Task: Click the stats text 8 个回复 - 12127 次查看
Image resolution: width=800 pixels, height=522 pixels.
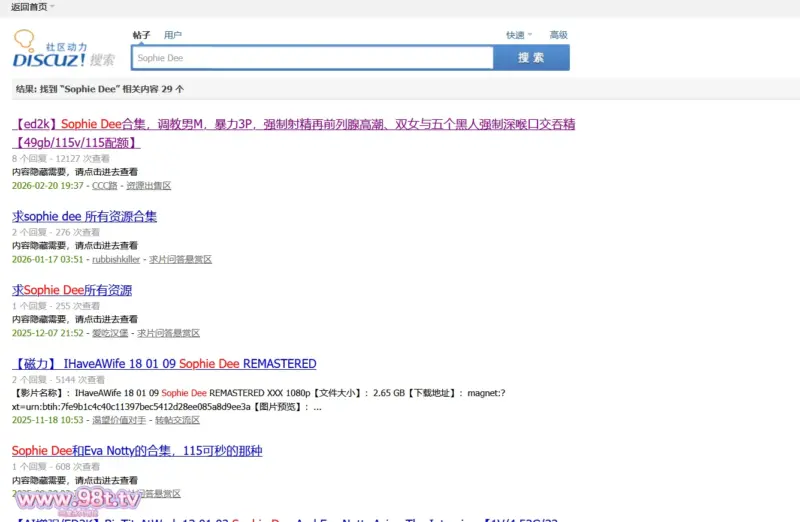Action: point(61,159)
